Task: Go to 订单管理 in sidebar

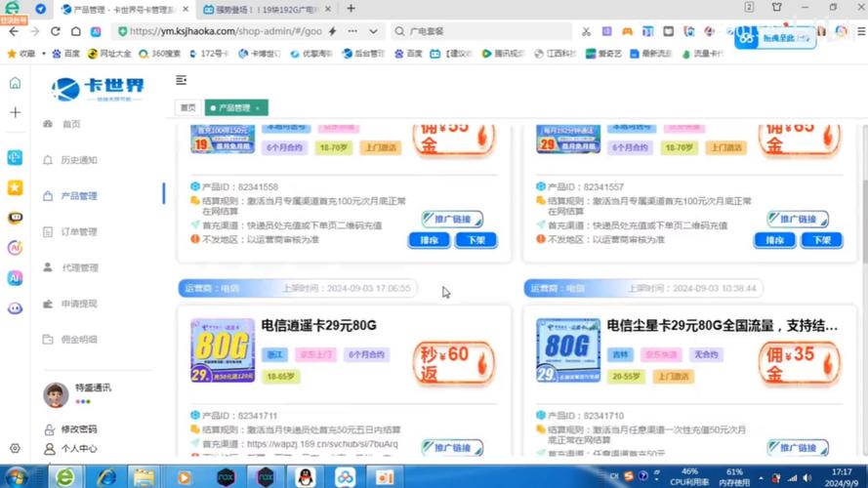Action: [79, 232]
